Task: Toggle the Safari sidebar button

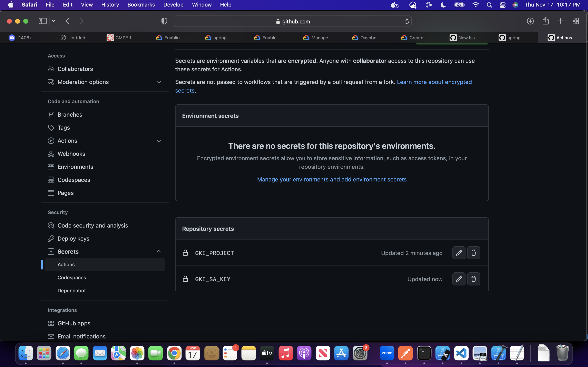Action: tap(42, 21)
